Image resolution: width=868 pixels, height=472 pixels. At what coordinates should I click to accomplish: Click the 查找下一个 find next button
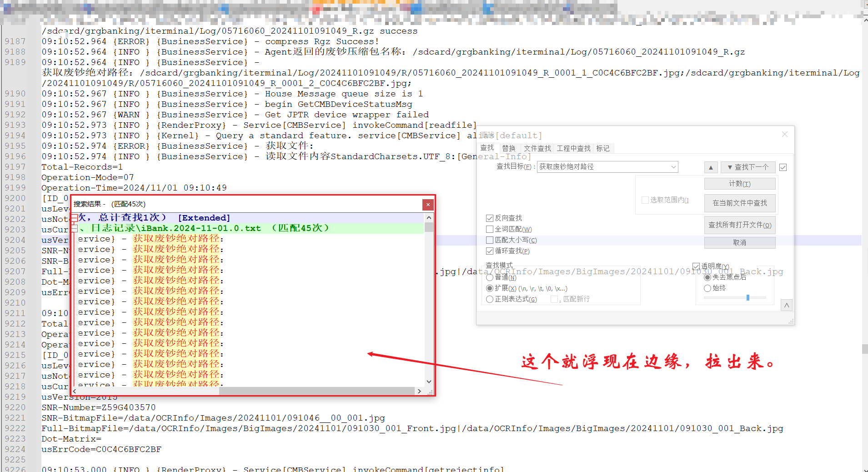coord(748,167)
